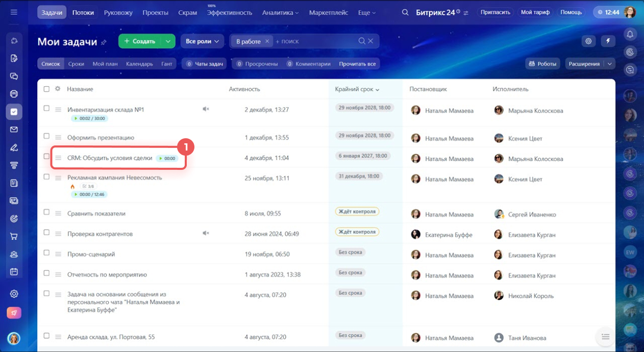
Task: Open the Проекты top menu item
Action: tap(155, 12)
